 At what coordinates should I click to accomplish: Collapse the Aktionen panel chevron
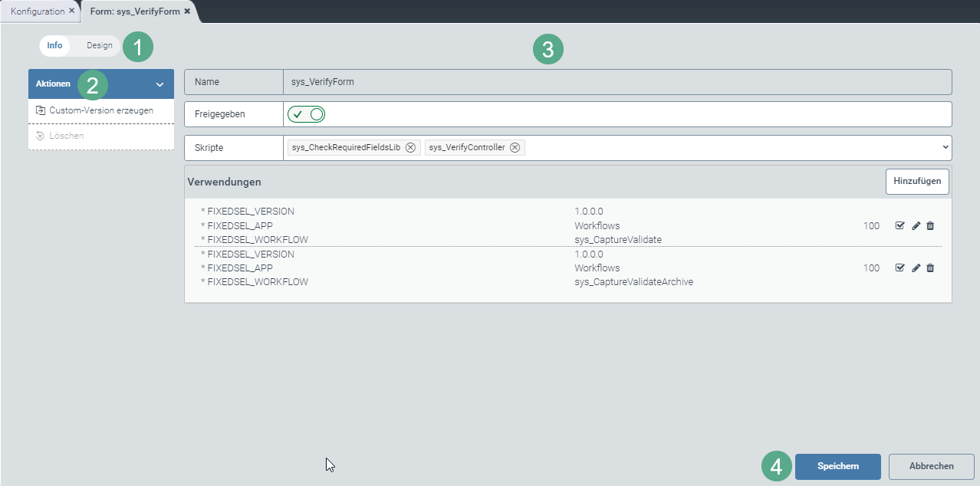[x=159, y=84]
